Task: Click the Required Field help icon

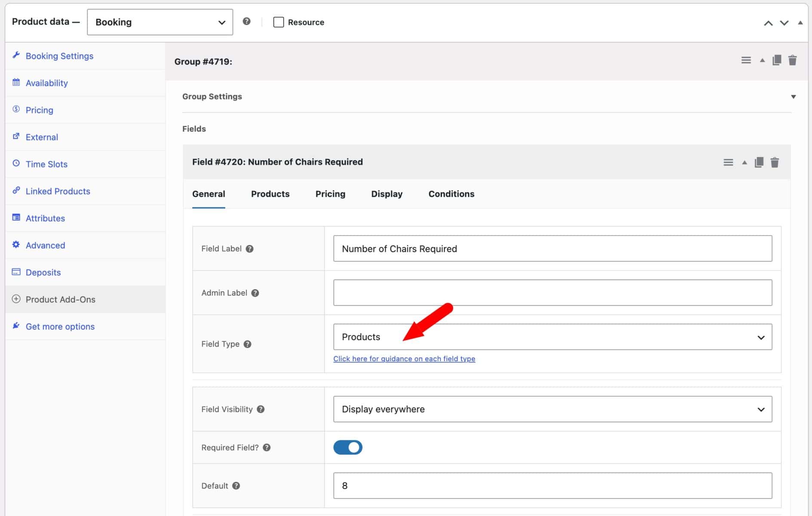Action: pyautogui.click(x=267, y=448)
